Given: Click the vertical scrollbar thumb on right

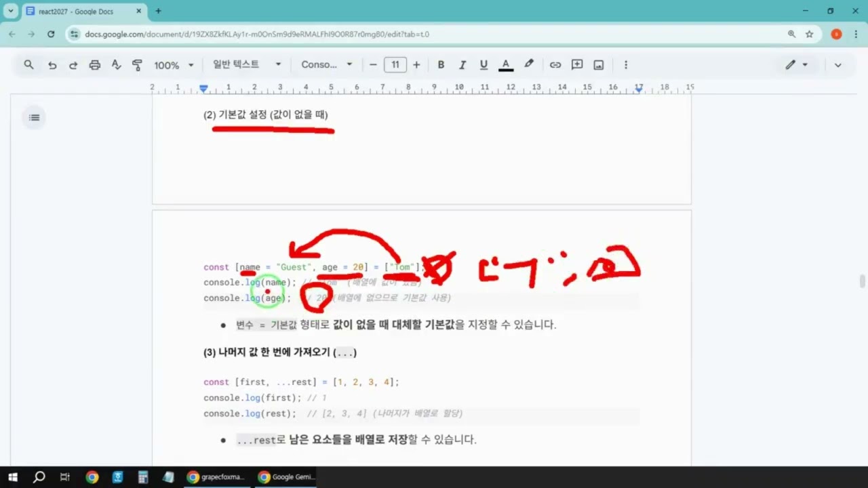Looking at the screenshot, I should pyautogui.click(x=863, y=281).
